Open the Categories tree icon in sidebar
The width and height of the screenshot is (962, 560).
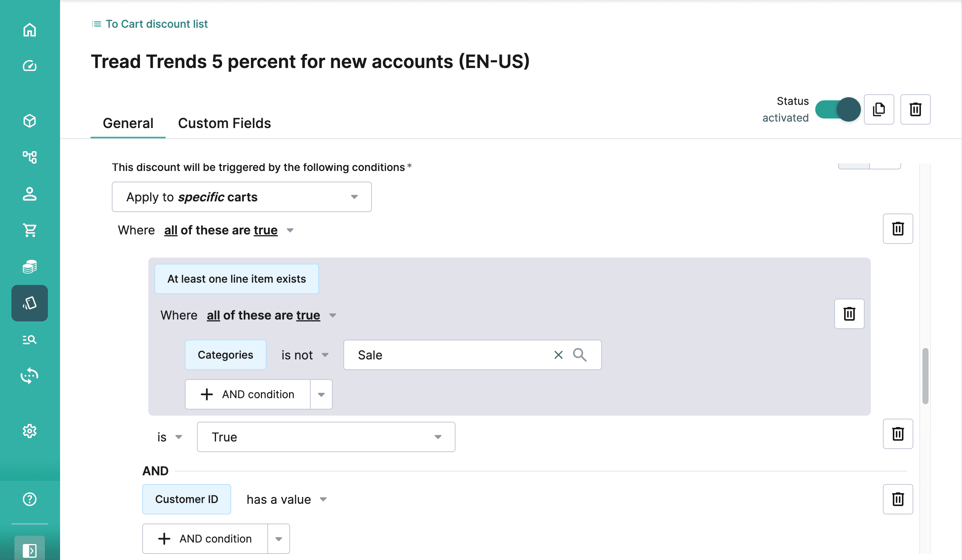29,157
